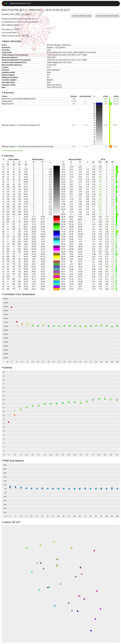Toggle Use absolute values checkbox
This screenshot has height=644, width=121.
click(x=19, y=33)
